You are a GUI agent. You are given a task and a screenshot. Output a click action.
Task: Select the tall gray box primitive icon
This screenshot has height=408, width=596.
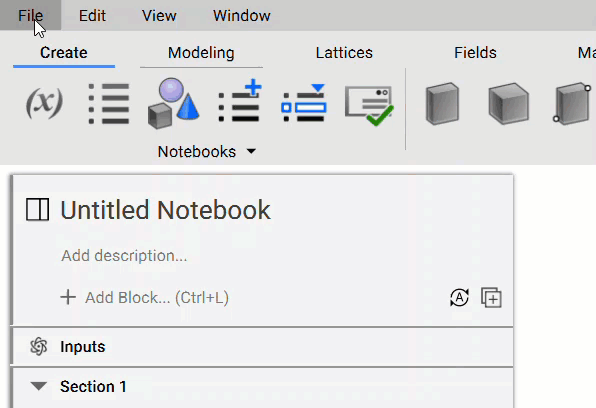click(x=442, y=104)
